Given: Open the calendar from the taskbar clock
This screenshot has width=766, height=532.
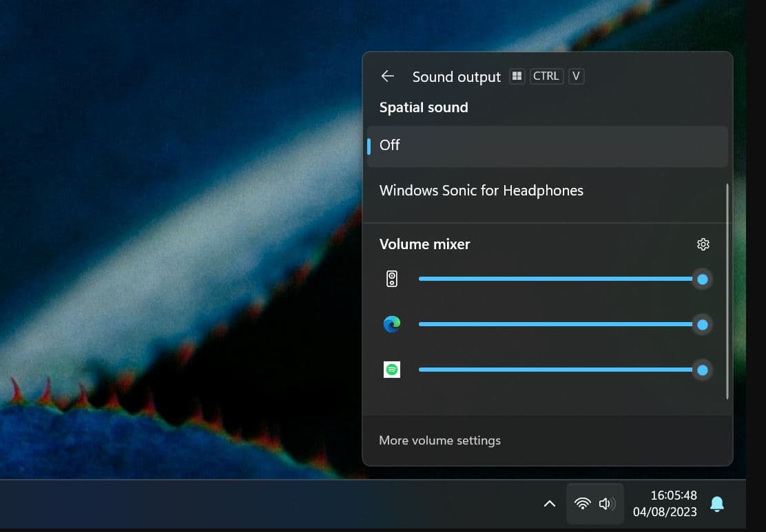Looking at the screenshot, I should pos(665,504).
